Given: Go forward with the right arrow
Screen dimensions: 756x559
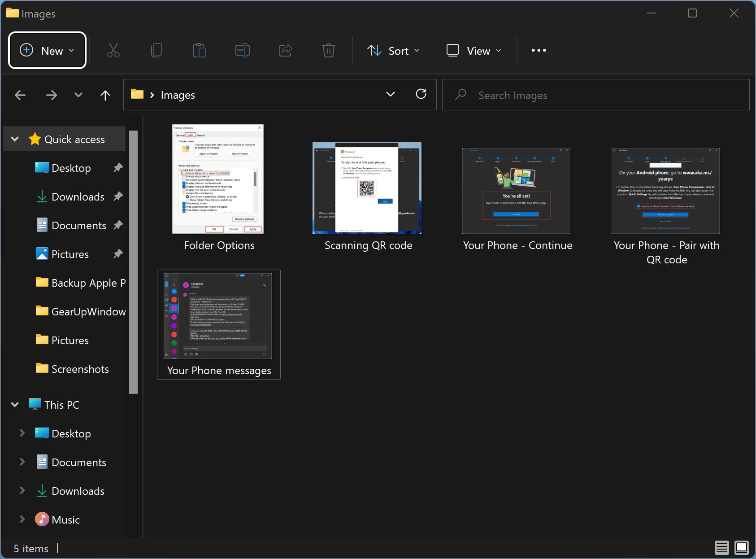Looking at the screenshot, I should tap(52, 95).
